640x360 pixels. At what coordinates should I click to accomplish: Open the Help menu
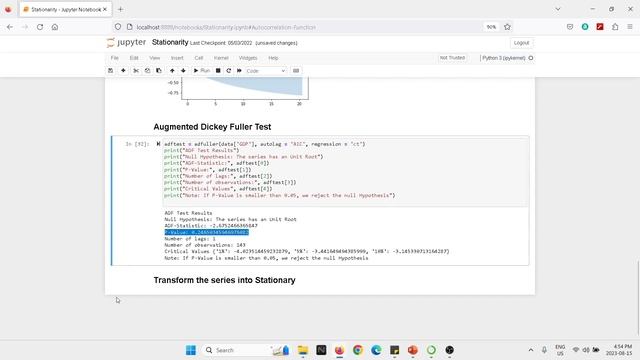[273, 58]
